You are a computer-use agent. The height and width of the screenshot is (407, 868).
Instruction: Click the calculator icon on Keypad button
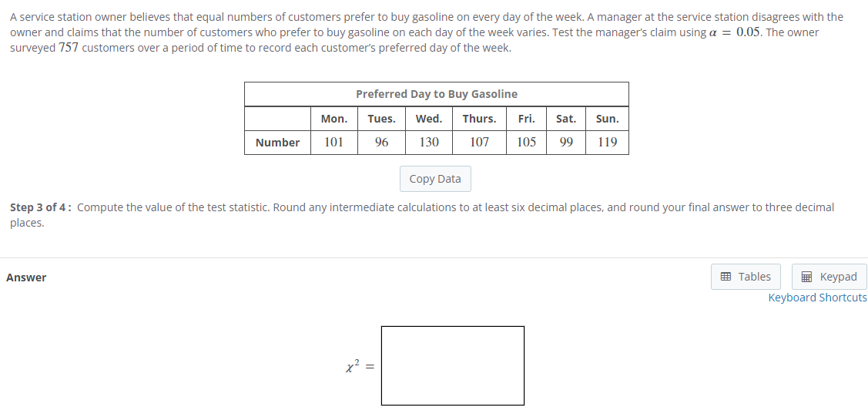coord(806,276)
